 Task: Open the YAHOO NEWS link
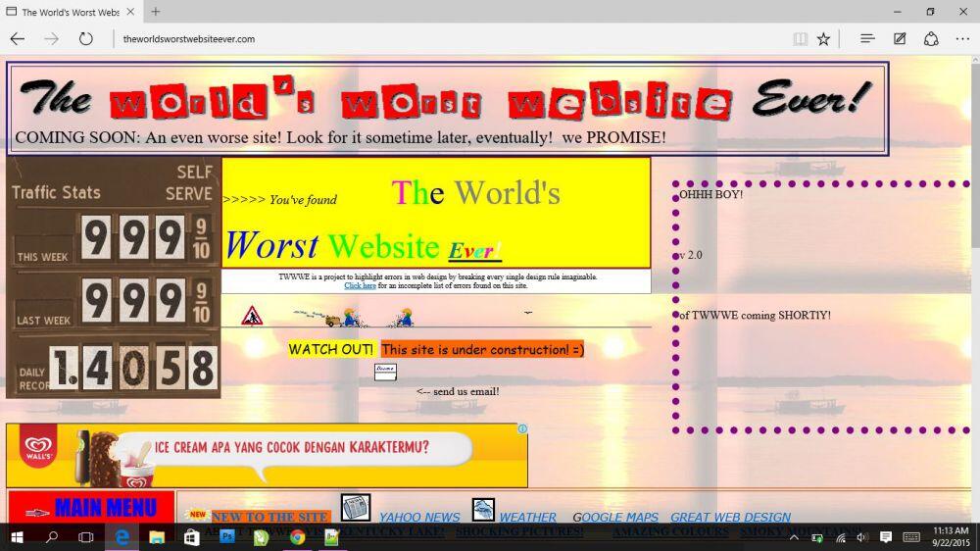coord(419,518)
